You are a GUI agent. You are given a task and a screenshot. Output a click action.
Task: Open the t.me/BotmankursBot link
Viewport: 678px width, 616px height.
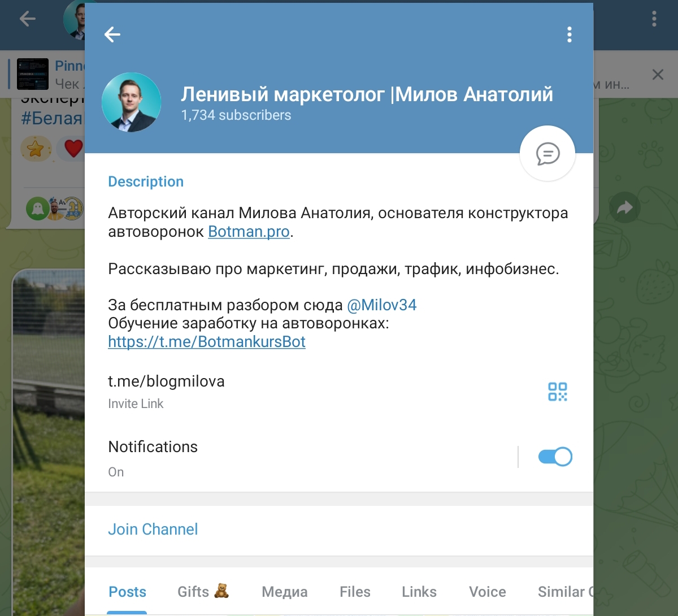[207, 342]
